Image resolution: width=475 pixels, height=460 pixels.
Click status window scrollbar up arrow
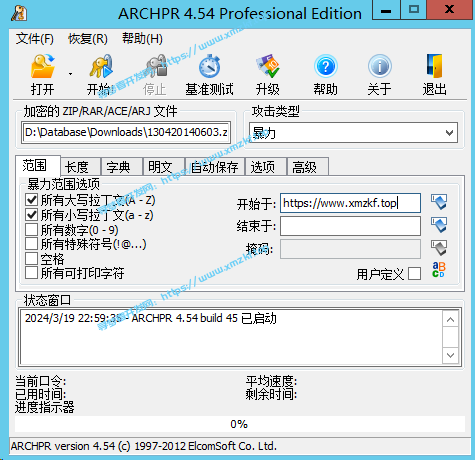(450, 320)
